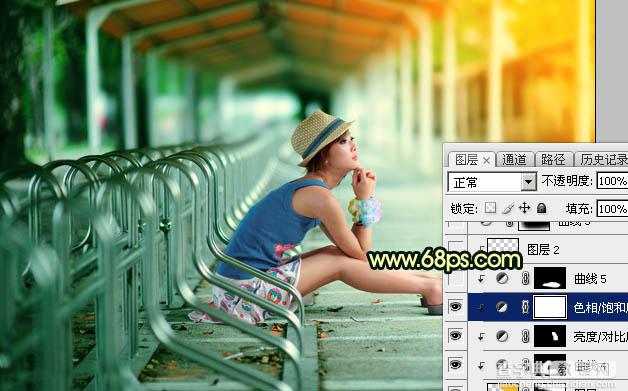Select the 色相/饱和度 white mask thumbnail

(550, 307)
